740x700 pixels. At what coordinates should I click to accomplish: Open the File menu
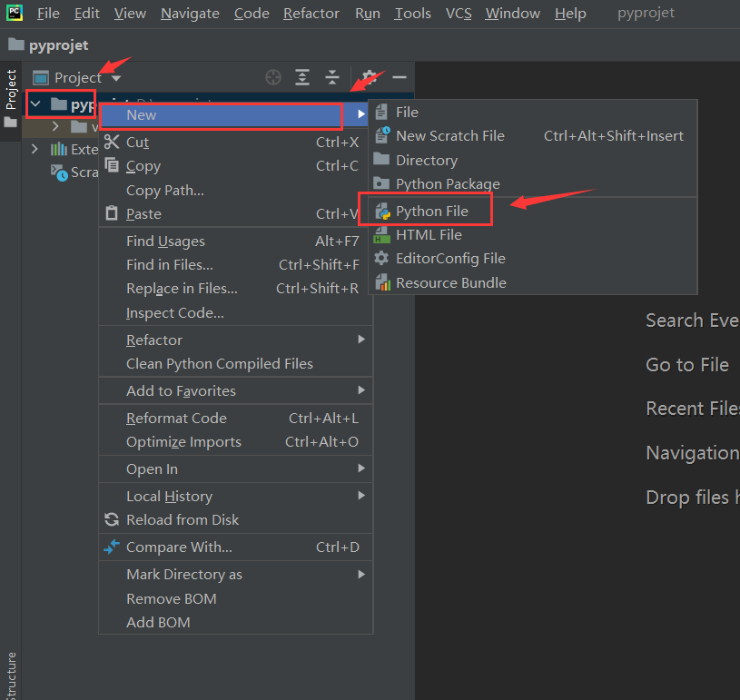pyautogui.click(x=48, y=14)
